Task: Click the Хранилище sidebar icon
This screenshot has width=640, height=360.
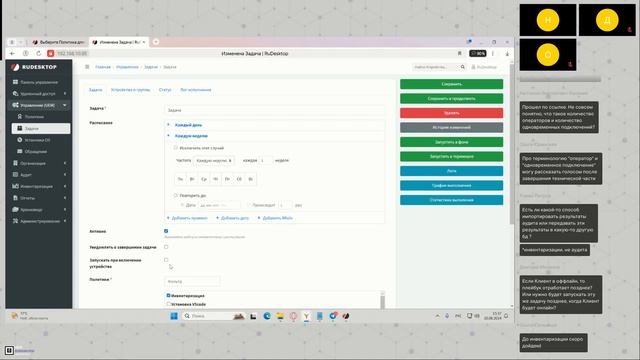Action: pyautogui.click(x=15, y=209)
